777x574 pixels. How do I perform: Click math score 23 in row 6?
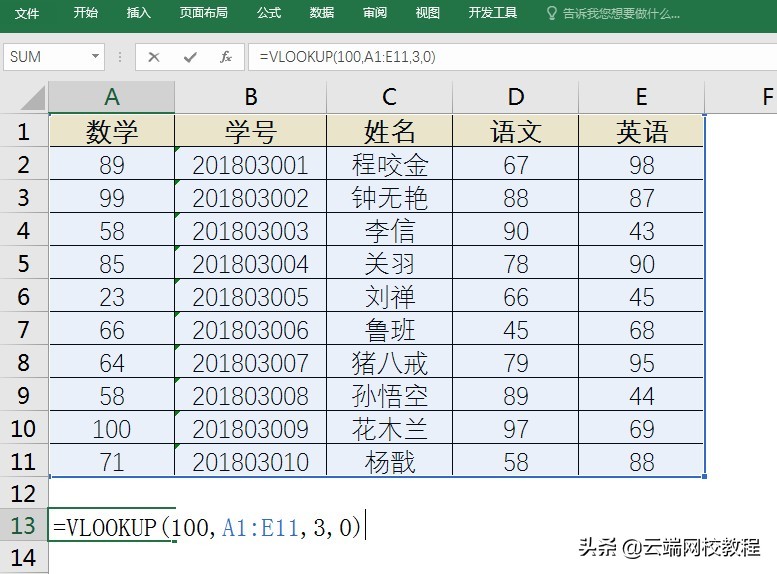[112, 296]
